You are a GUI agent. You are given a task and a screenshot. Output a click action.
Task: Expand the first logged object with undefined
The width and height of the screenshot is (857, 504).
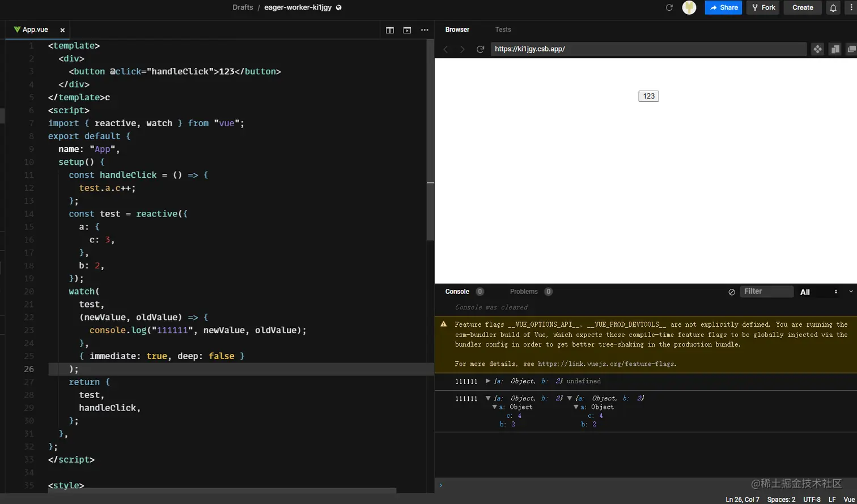488,381
